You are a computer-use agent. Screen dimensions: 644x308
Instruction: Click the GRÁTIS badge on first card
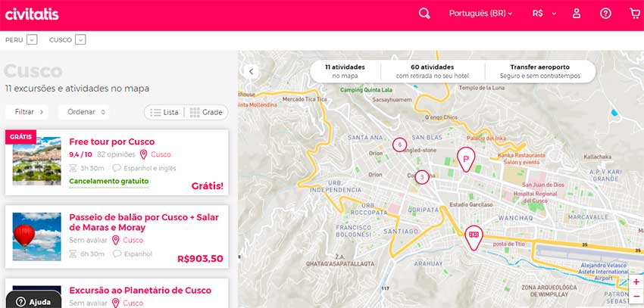20,136
